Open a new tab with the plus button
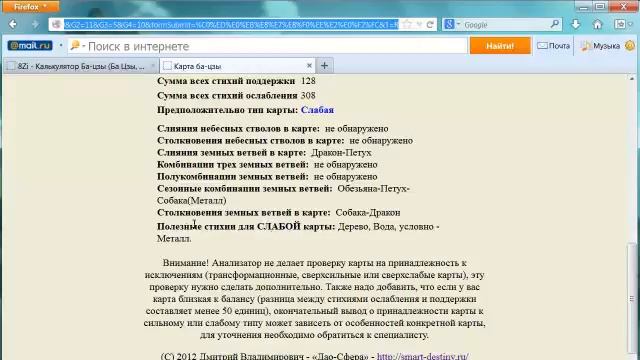 (324, 65)
